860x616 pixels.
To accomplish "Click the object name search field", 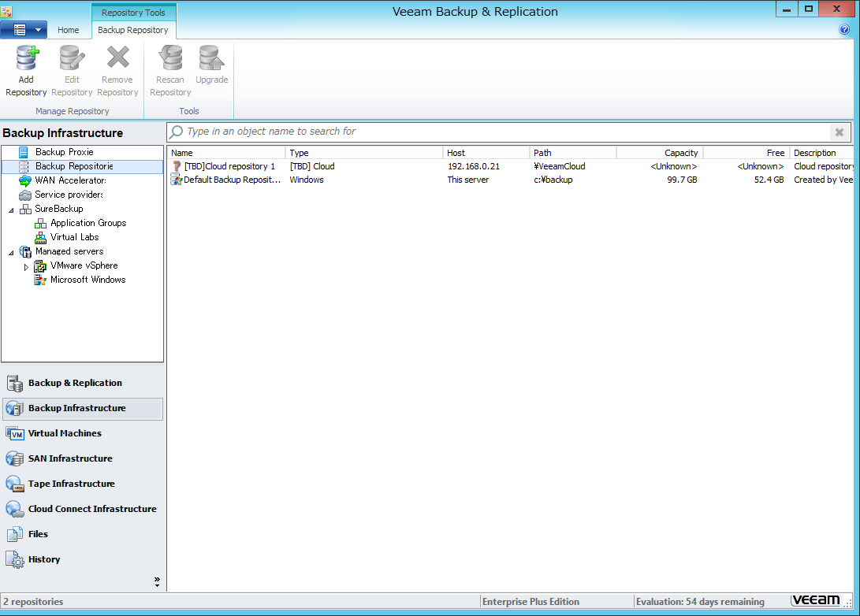I will tap(499, 132).
